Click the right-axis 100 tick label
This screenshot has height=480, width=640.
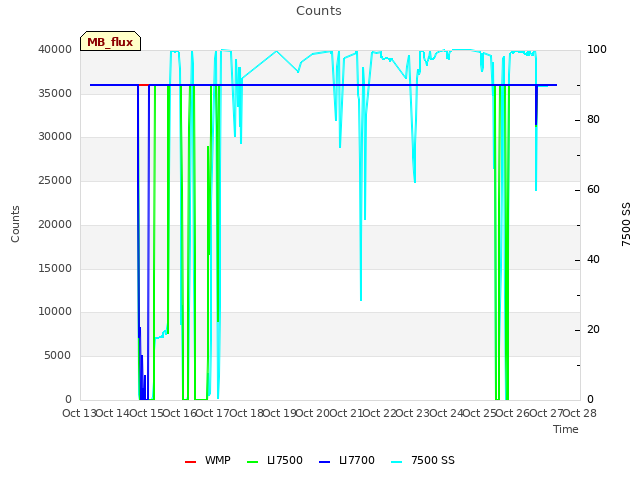click(x=597, y=49)
